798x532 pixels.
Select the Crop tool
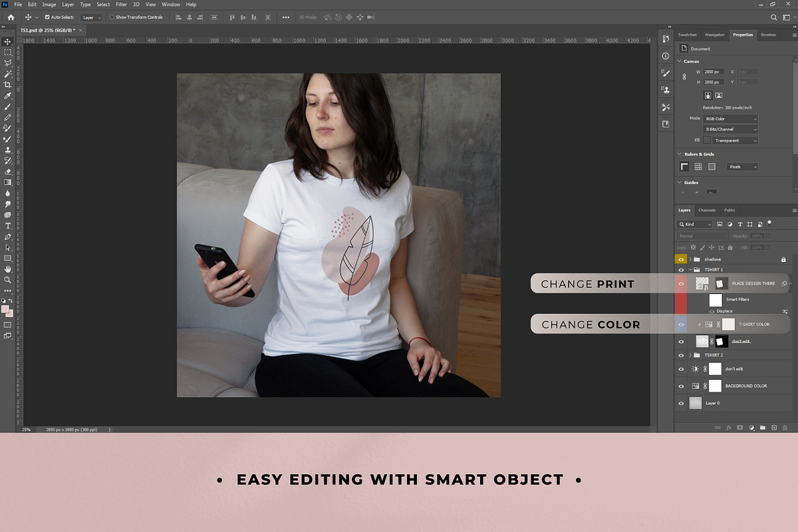click(8, 84)
